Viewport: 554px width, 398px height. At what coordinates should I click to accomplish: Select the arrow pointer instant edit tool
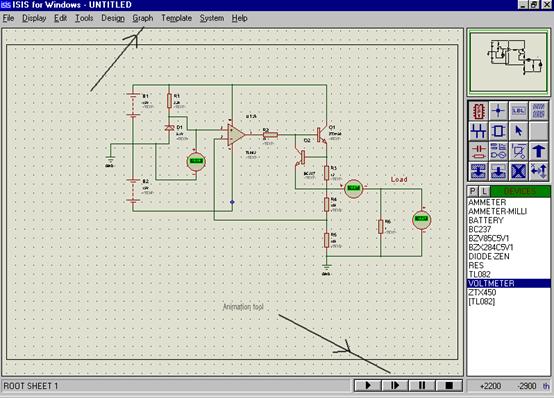pos(518,131)
